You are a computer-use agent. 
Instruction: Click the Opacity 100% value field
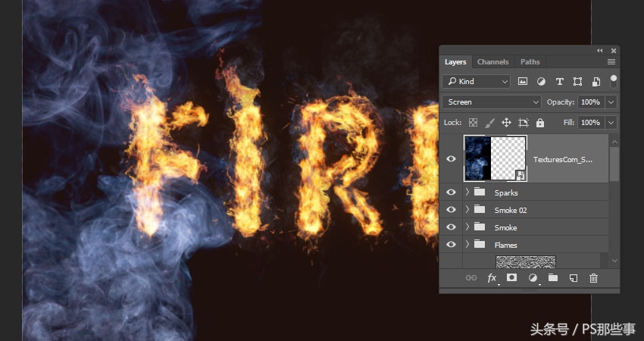pos(591,102)
